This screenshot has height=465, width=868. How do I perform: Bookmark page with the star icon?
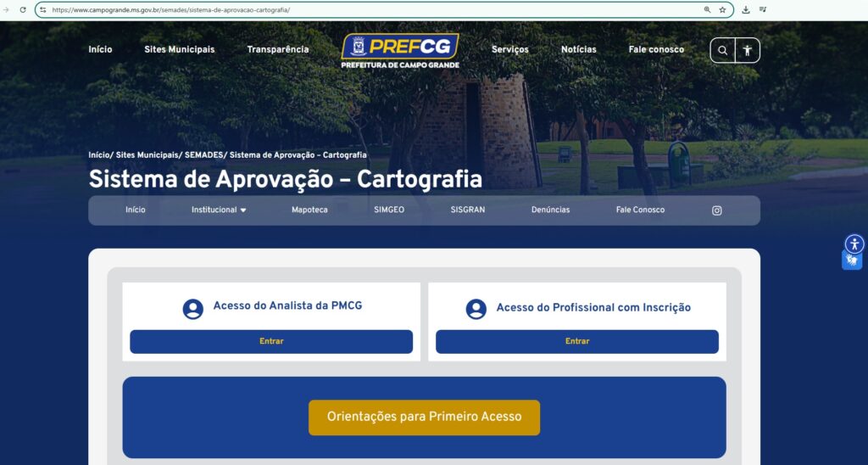coord(722,10)
